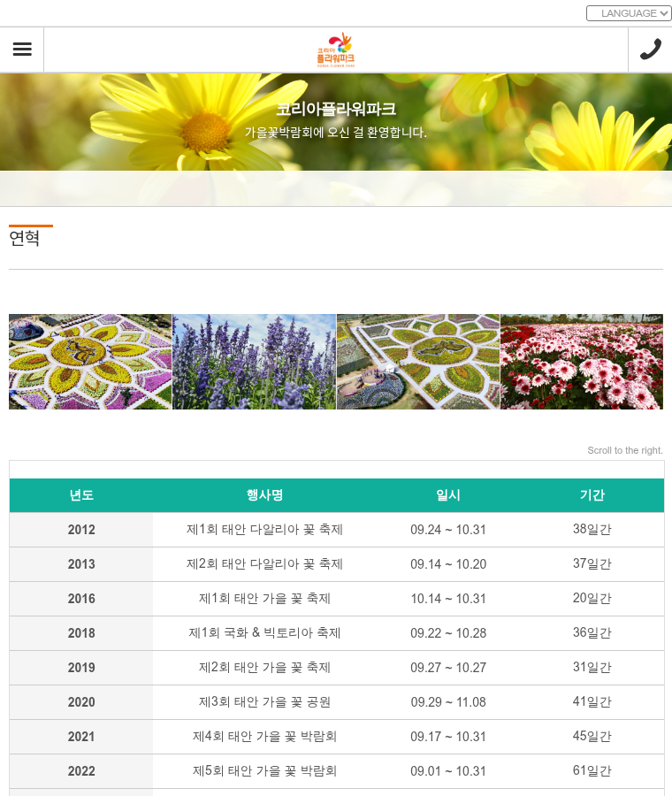Viewport: 672px width, 796px height.
Task: Click the date '09.14 ~ 10.20'
Action: [448, 564]
